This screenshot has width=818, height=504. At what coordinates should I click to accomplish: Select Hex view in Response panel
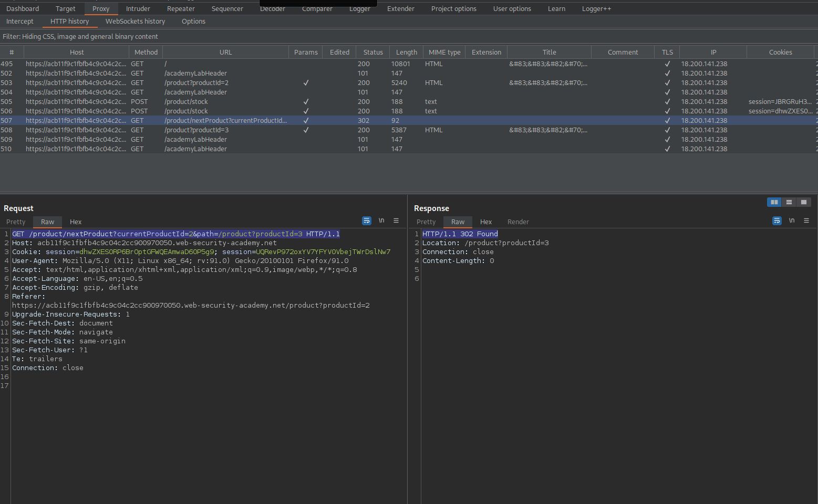(x=486, y=222)
